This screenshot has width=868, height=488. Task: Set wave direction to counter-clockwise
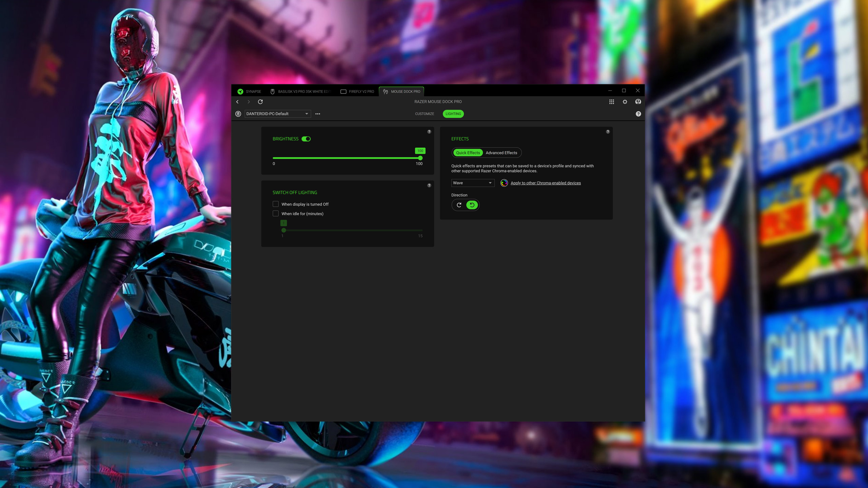472,205
